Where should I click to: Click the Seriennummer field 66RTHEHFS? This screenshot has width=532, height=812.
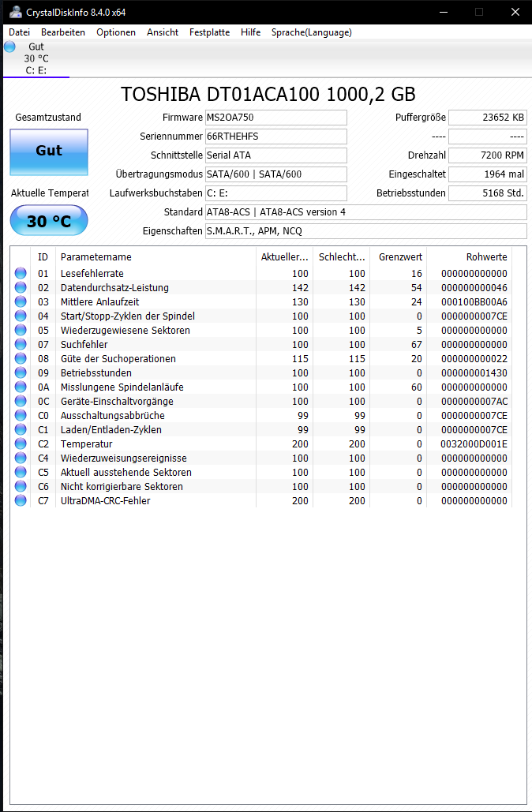pos(276,137)
